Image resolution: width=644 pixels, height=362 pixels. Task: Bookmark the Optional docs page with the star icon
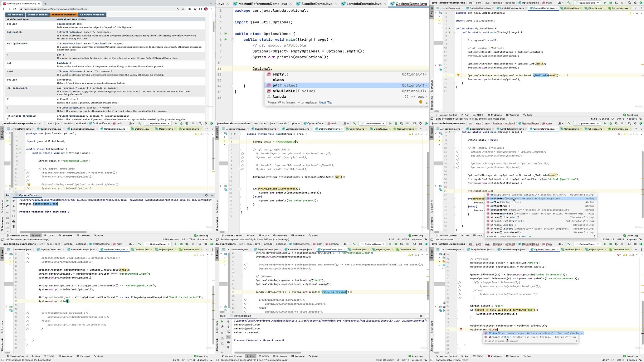(183, 9)
